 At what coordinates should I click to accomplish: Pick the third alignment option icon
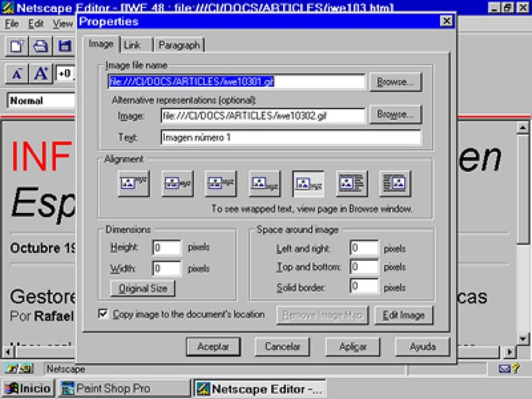click(x=220, y=183)
